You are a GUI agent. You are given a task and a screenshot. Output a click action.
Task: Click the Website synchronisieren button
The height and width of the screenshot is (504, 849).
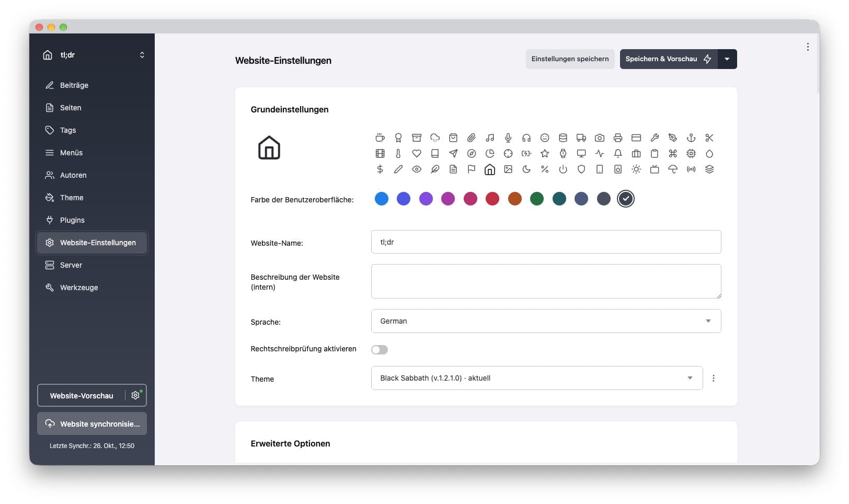[92, 423]
